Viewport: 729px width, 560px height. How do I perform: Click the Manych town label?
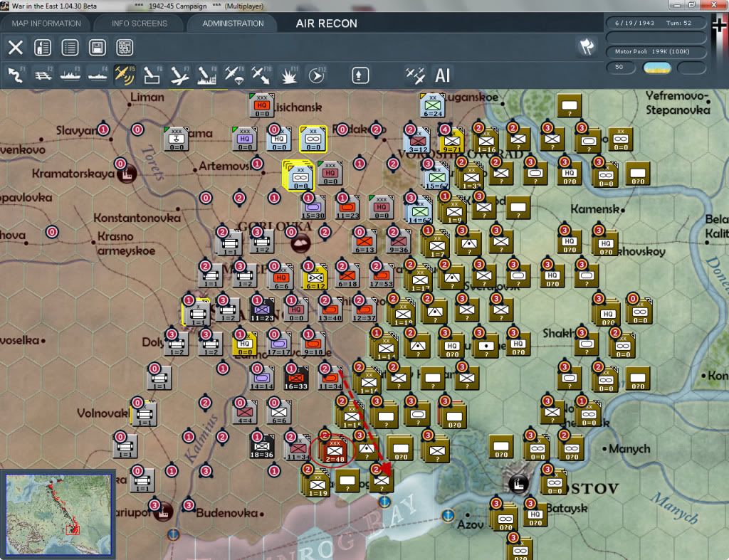click(x=629, y=449)
